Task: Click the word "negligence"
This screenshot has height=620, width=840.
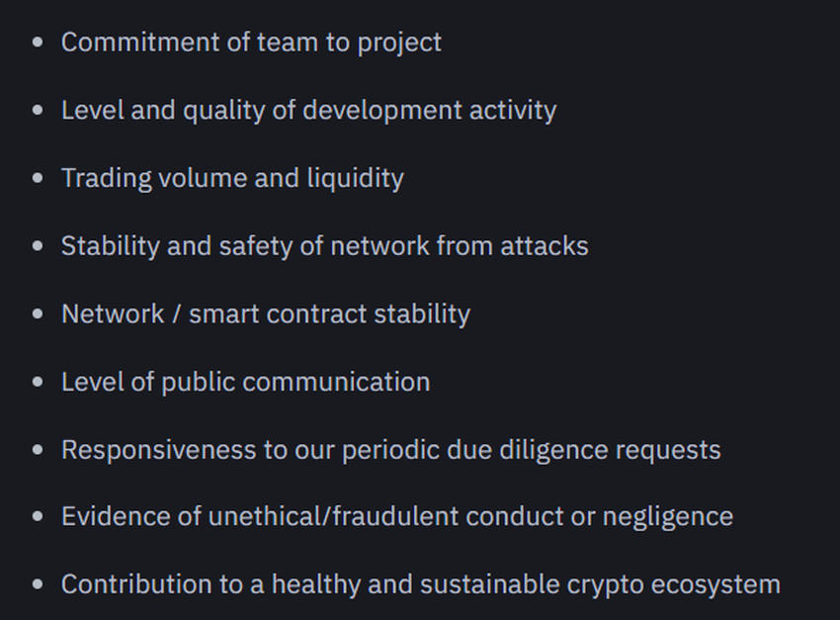Action: point(668,517)
